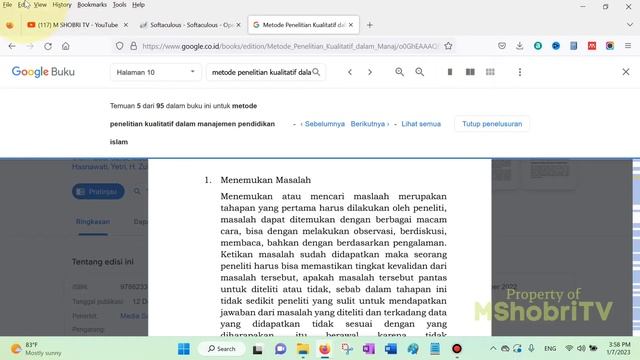Switch to single page view

point(450,72)
